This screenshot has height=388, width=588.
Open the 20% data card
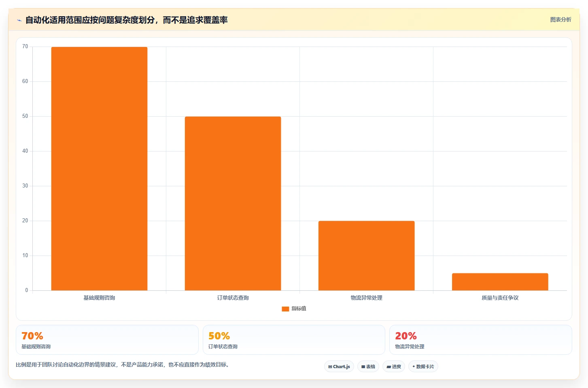tap(480, 340)
